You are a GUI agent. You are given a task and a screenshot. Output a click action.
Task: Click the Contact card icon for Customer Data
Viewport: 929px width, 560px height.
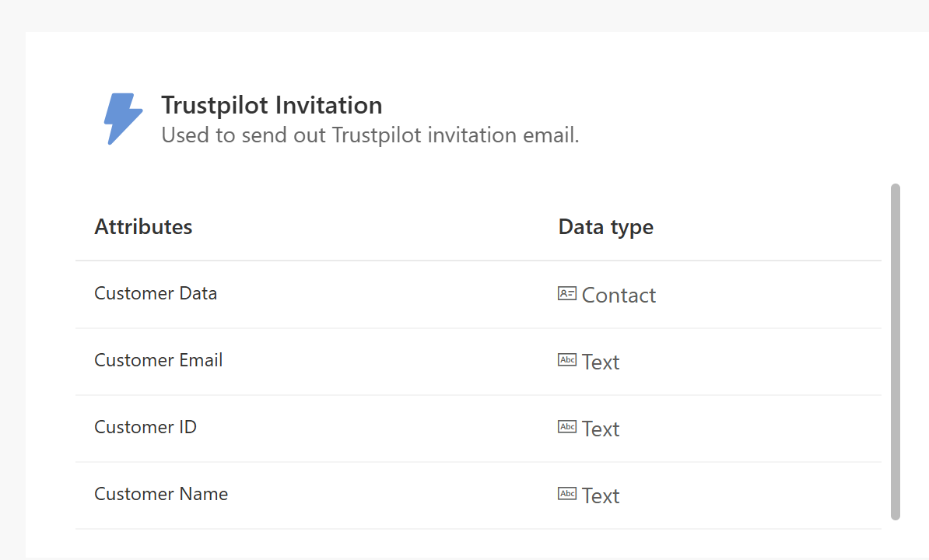(x=567, y=293)
